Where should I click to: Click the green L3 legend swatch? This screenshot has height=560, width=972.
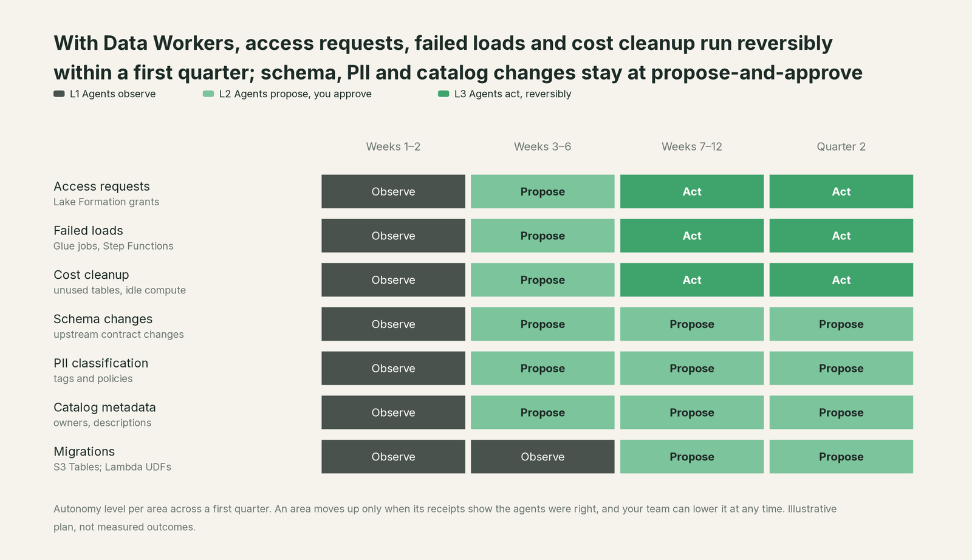click(x=443, y=94)
